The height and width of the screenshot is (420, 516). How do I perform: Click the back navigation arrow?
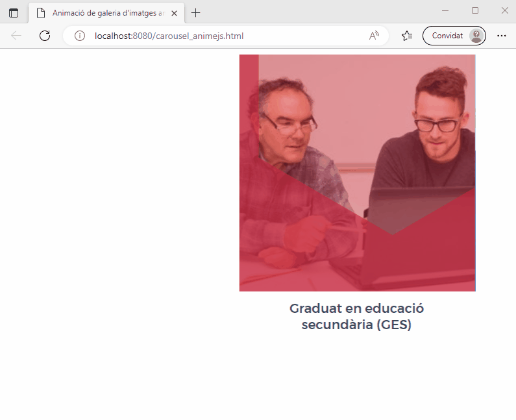pos(16,36)
